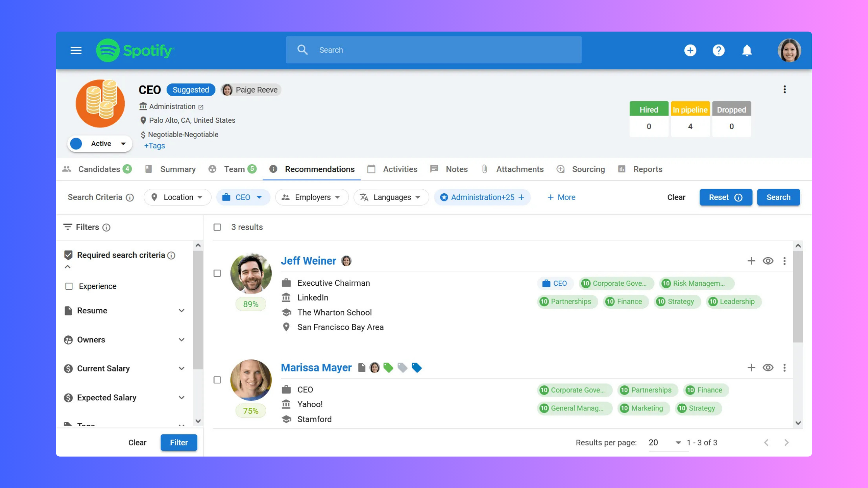868x488 pixels.
Task: Add Jeff Weiner with the plus icon
Action: pyautogui.click(x=751, y=261)
